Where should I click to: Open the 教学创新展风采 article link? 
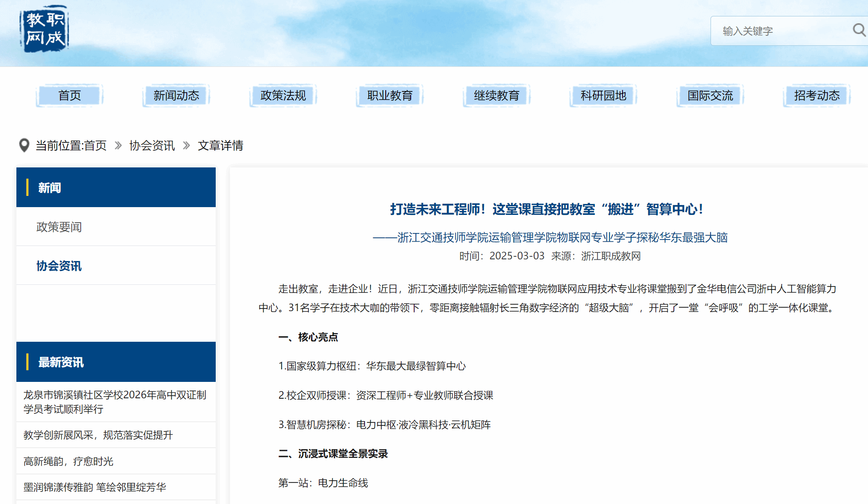click(98, 435)
